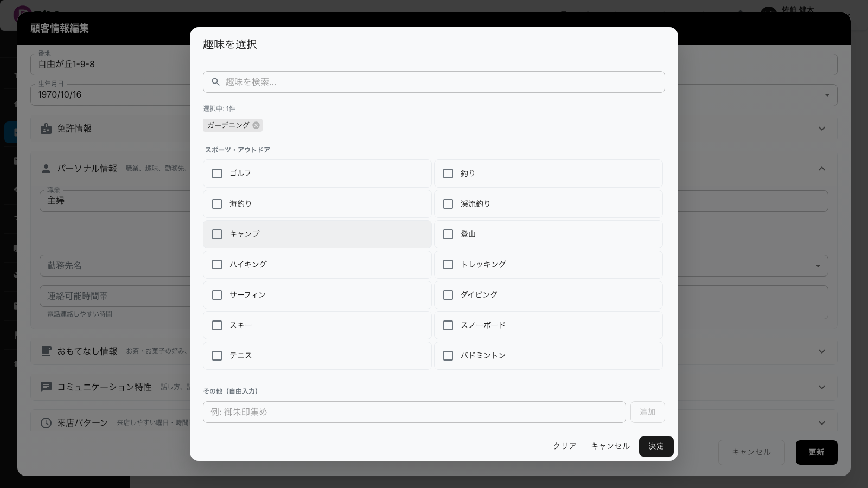Focus the その他 free input field

[414, 412]
